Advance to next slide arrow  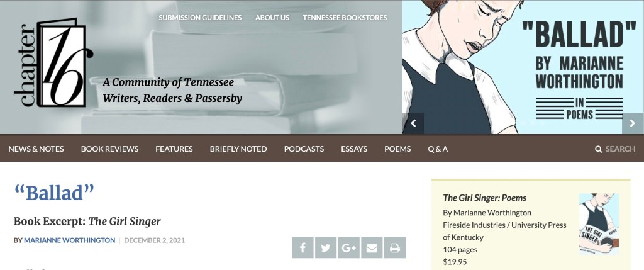pos(633,123)
